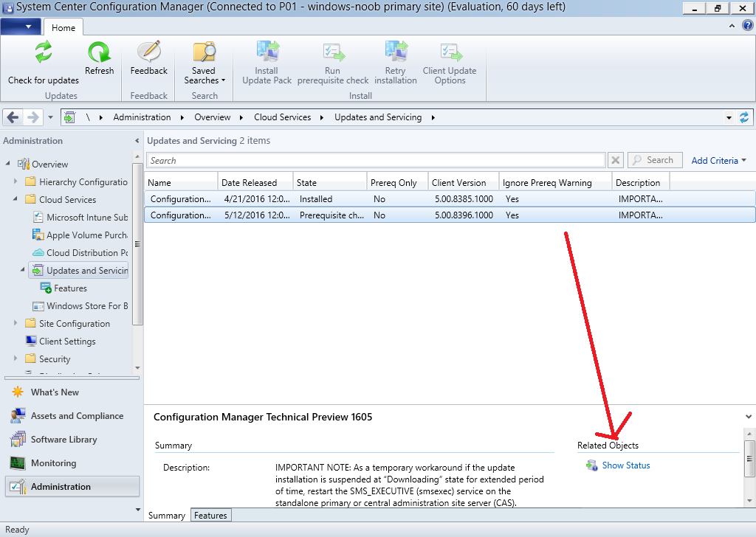Go back with navigation back arrow
This screenshot has height=537, width=756.
point(13,117)
